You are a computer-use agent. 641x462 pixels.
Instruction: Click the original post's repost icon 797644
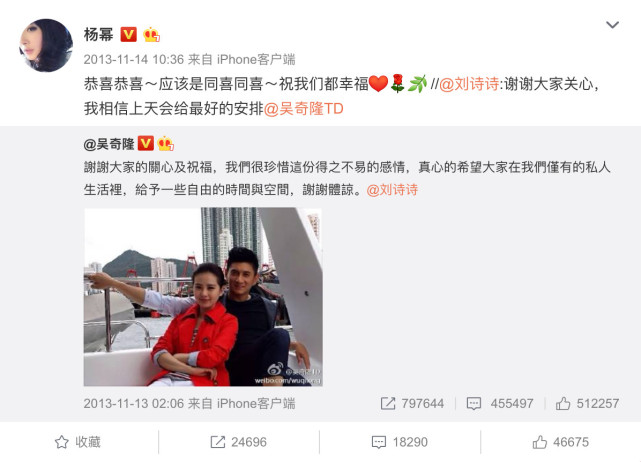point(412,404)
